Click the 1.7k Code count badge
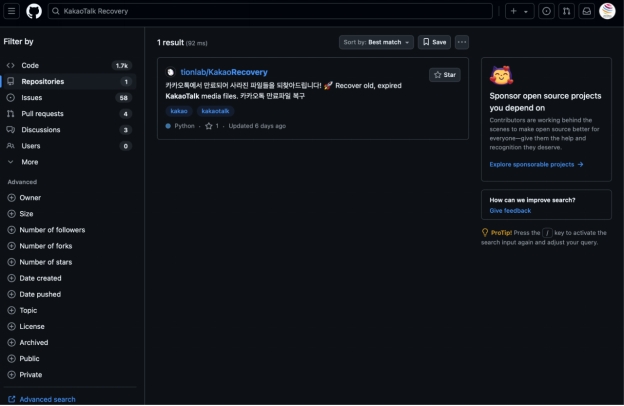Image resolution: width=624 pixels, height=406 pixels. coord(122,65)
